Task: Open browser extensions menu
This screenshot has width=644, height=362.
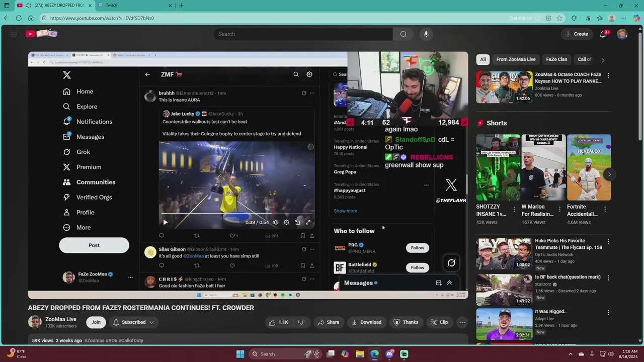Action: pyautogui.click(x=574, y=18)
